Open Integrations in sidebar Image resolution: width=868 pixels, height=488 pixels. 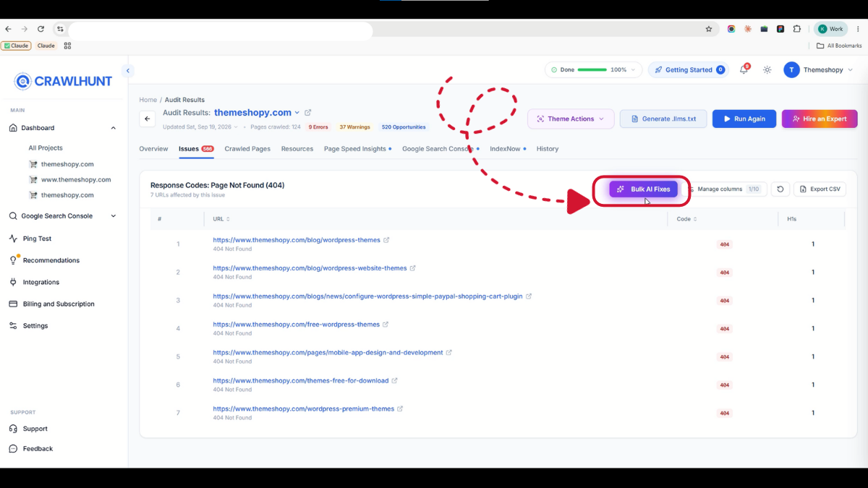coord(41,282)
